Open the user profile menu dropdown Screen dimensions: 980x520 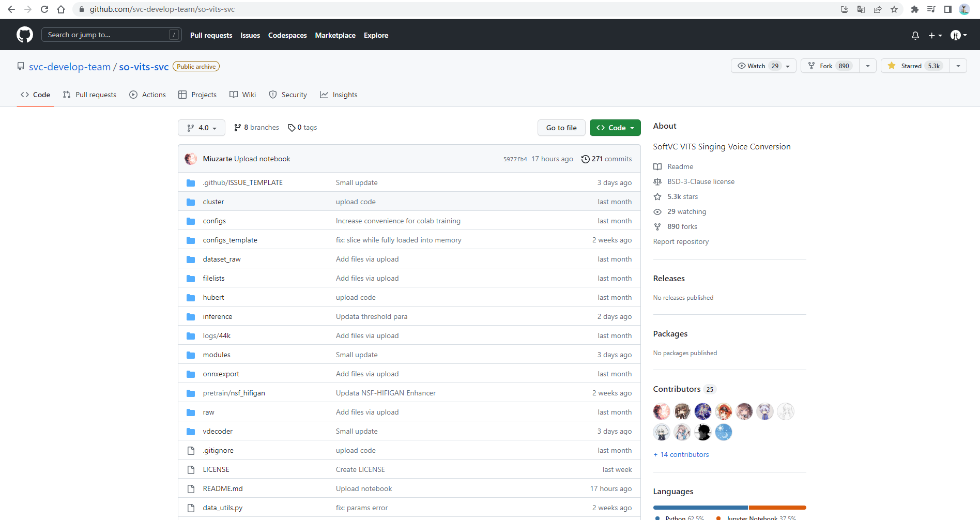coord(958,35)
